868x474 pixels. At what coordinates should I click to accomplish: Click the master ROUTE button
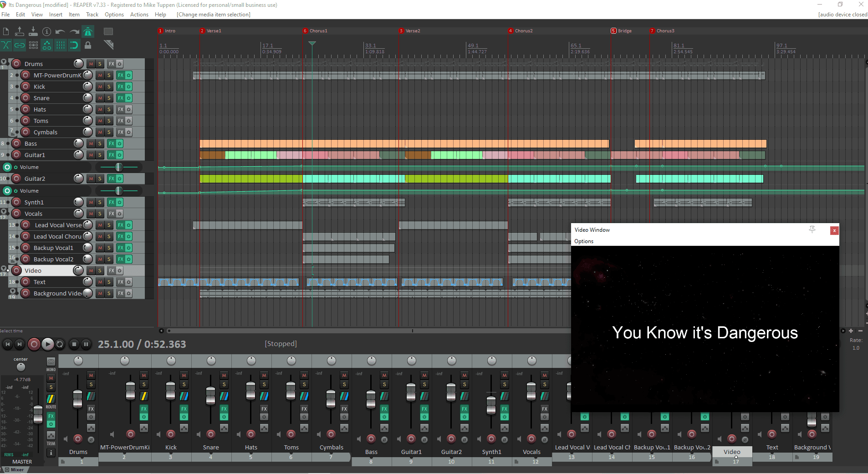click(x=51, y=407)
